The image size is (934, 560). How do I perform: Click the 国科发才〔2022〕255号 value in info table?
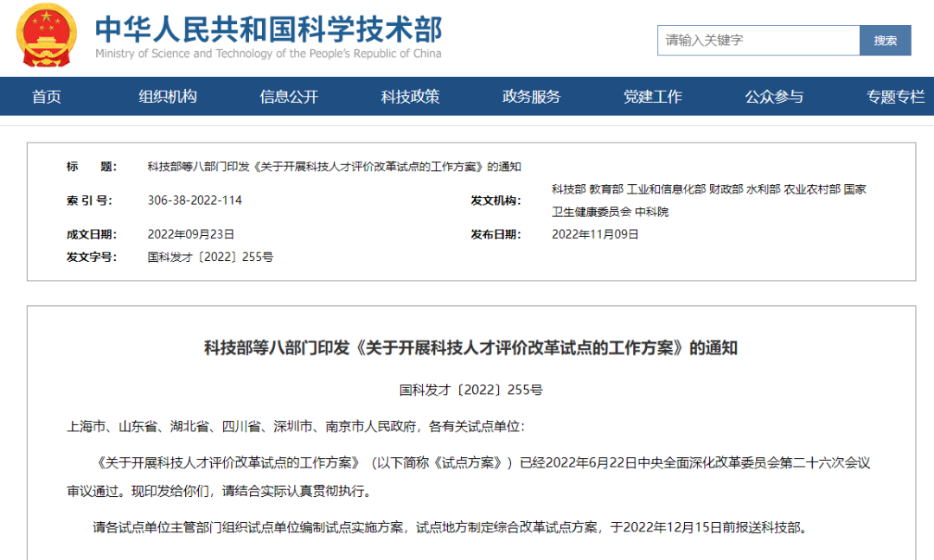pyautogui.click(x=210, y=257)
